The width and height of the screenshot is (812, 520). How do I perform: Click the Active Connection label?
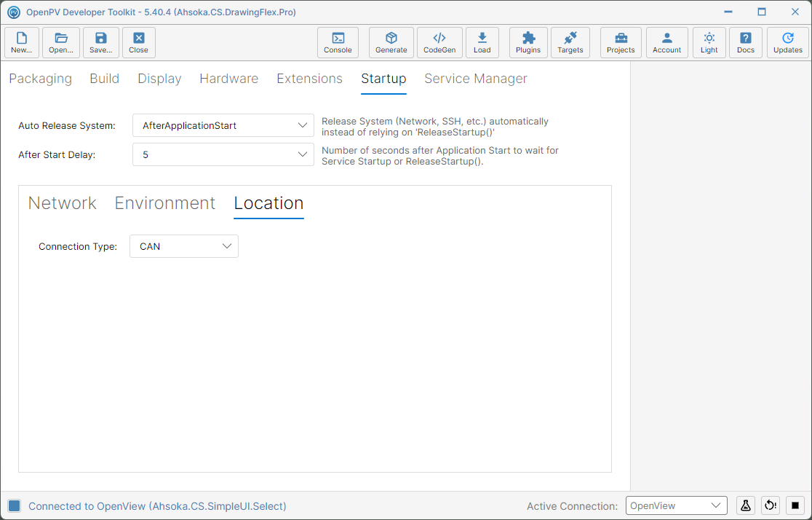pos(572,506)
